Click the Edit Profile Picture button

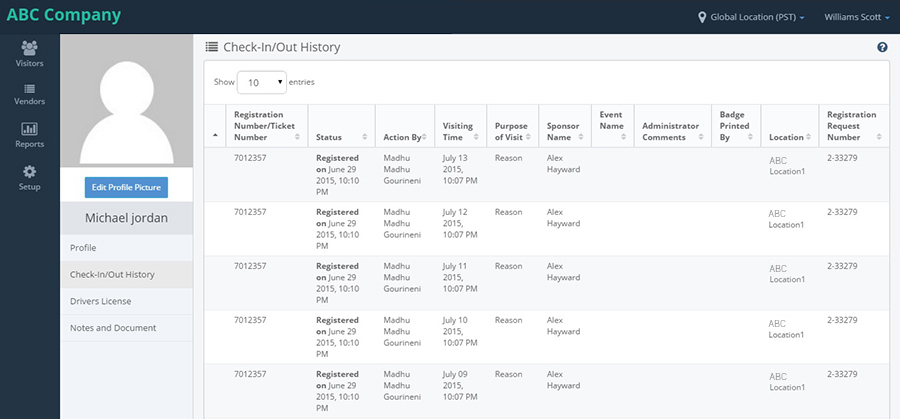point(126,187)
